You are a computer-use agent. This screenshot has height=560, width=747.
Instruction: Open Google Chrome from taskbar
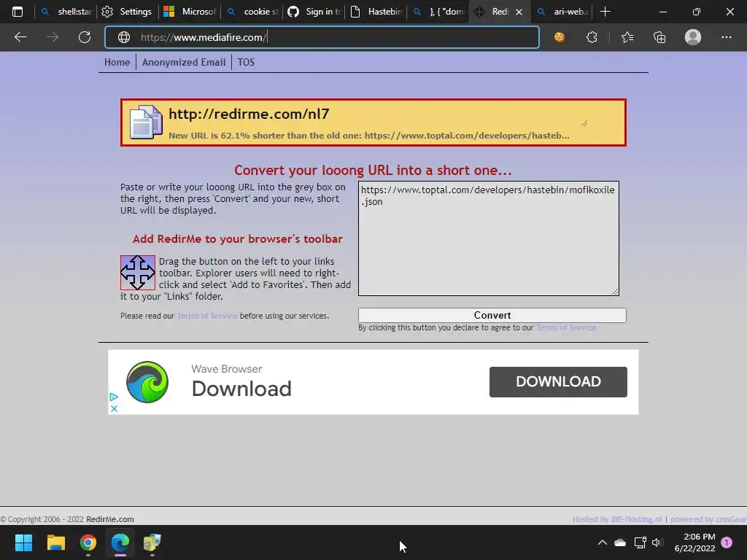click(x=88, y=542)
